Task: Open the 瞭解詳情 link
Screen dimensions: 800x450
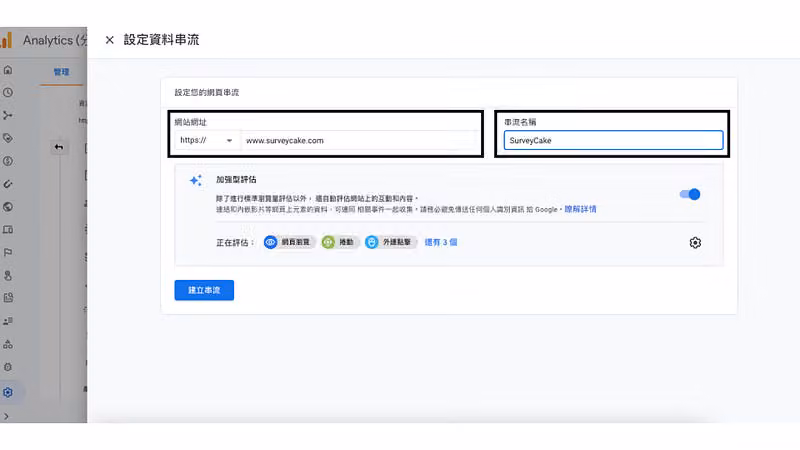Action: coord(580,209)
